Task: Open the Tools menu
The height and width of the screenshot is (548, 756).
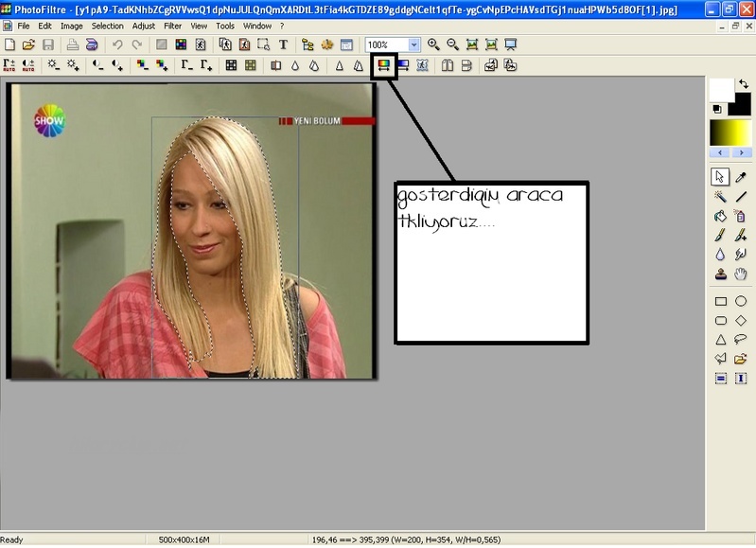Action: click(x=225, y=27)
